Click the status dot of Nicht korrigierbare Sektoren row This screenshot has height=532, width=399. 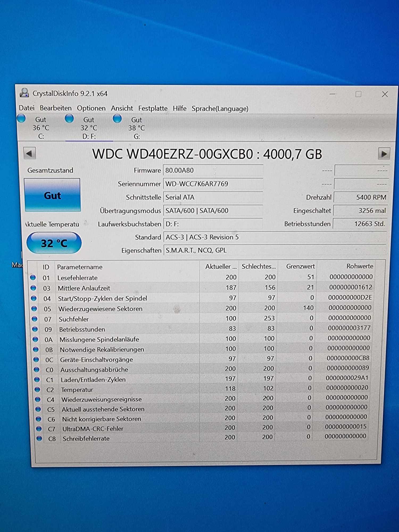click(x=39, y=419)
